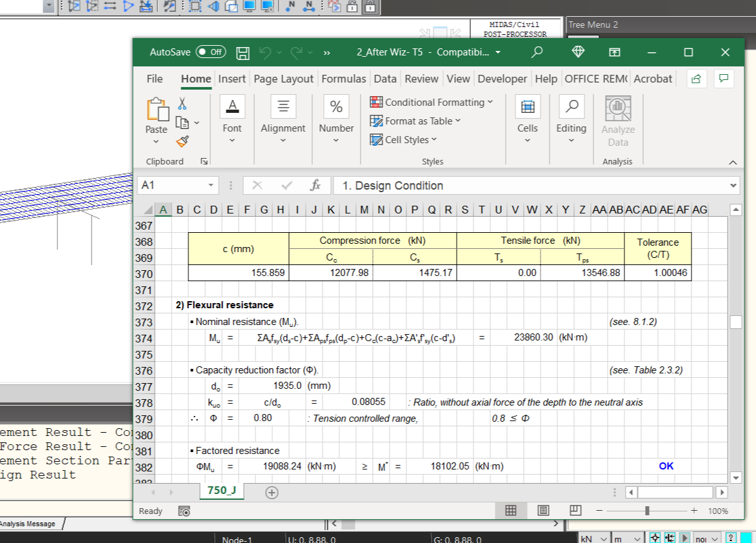Open the Acrobat tab
Image resolution: width=756 pixels, height=543 pixels.
(653, 79)
